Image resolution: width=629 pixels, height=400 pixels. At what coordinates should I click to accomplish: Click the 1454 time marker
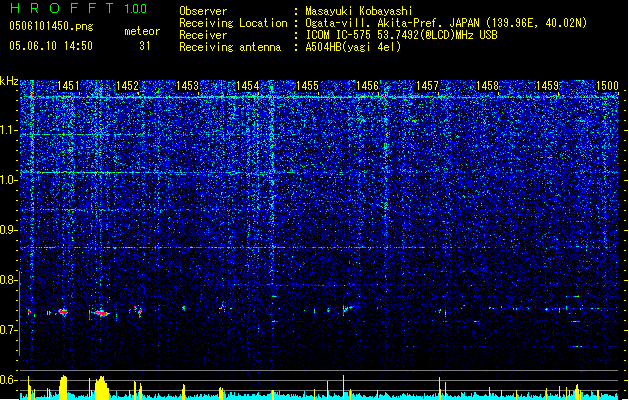click(x=248, y=86)
